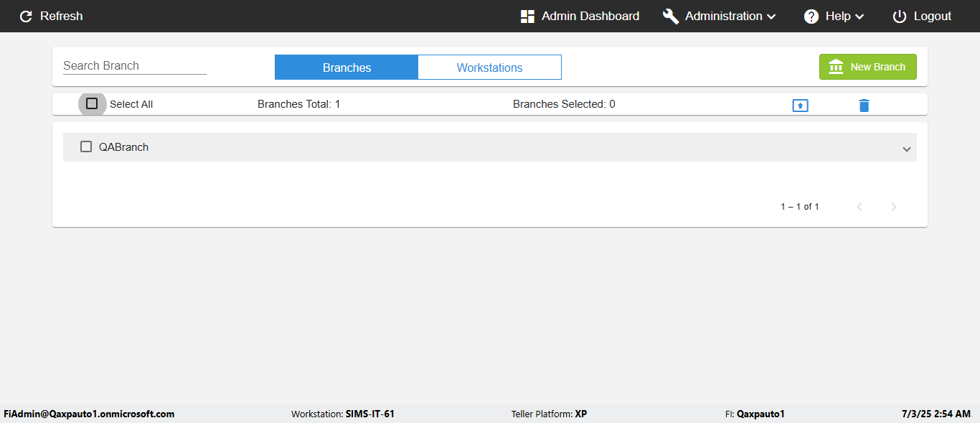
Task: Open the Administration dropdown arrow
Action: [x=771, y=17]
